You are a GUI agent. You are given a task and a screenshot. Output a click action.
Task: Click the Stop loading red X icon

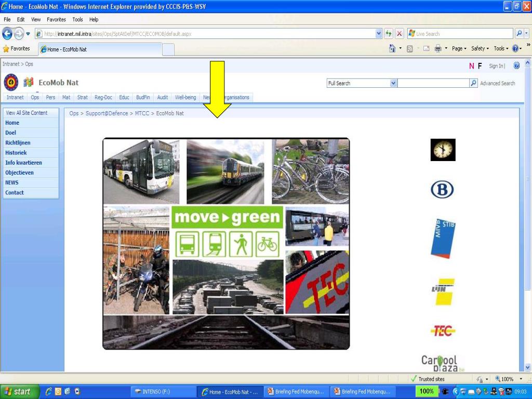click(400, 34)
